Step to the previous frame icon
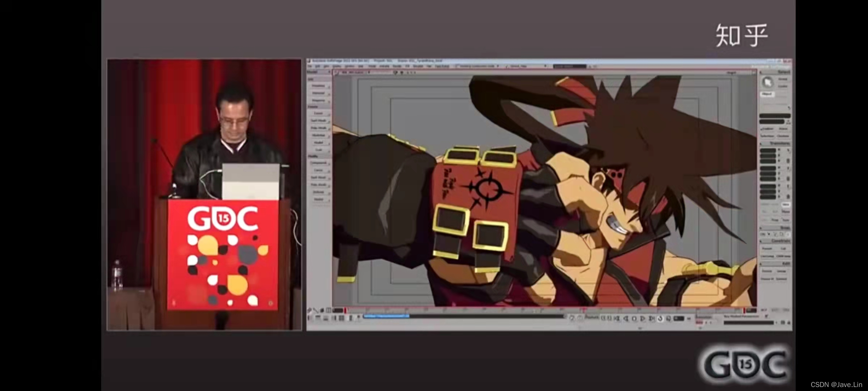The image size is (868, 391). coord(626,319)
